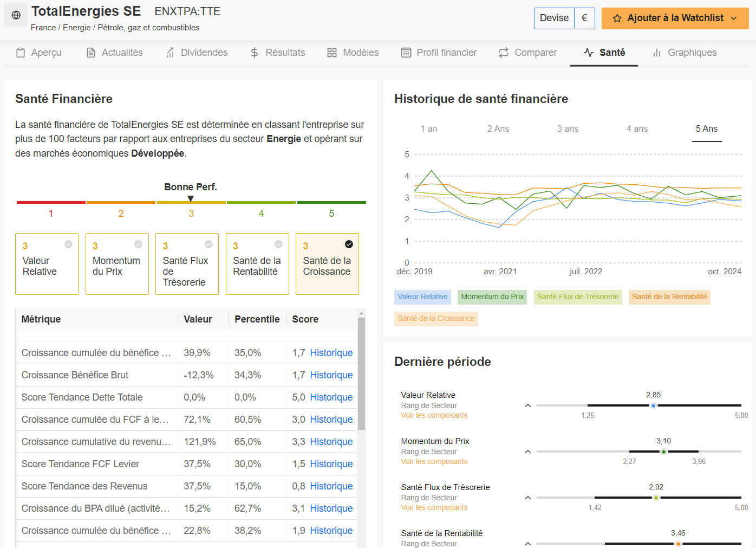Collapse the Santé Flux de Trésorerie chevron
The width and height of the screenshot is (756, 548).
527,498
